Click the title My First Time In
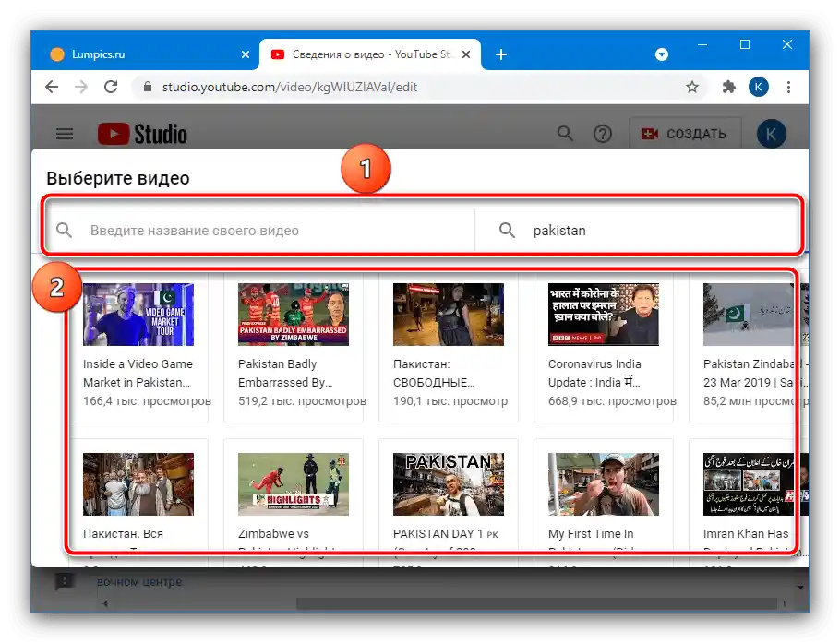The width and height of the screenshot is (840, 643). (x=591, y=534)
